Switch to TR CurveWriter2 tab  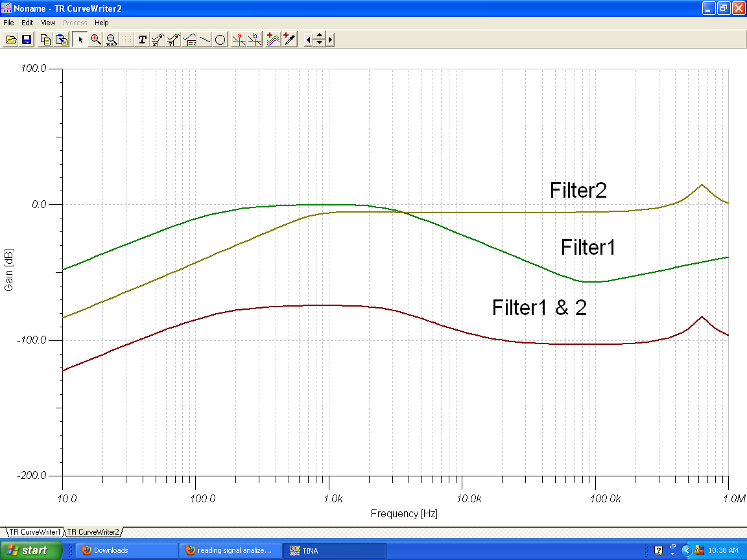93,532
